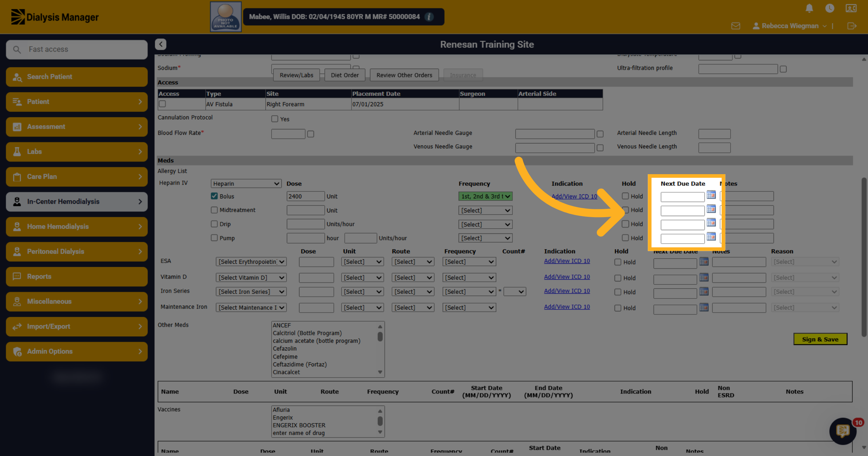This screenshot has width=868, height=456.
Task: Open the mail envelope icon
Action: (x=736, y=26)
